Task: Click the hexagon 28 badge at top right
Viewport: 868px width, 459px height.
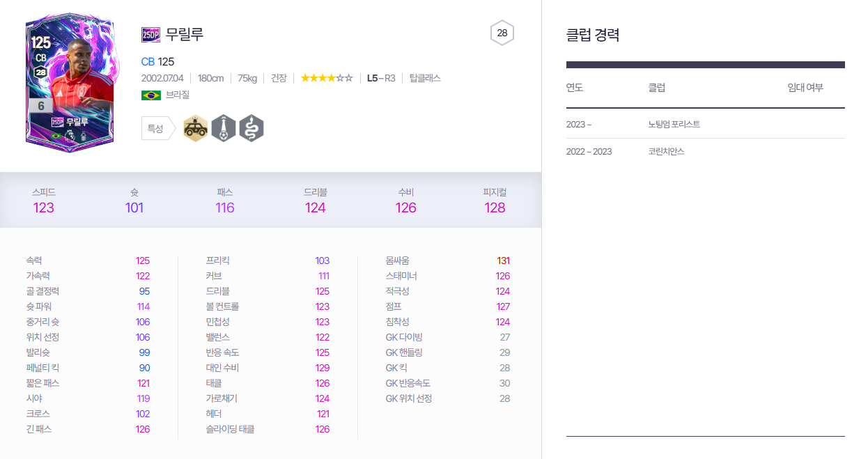Action: pyautogui.click(x=502, y=33)
